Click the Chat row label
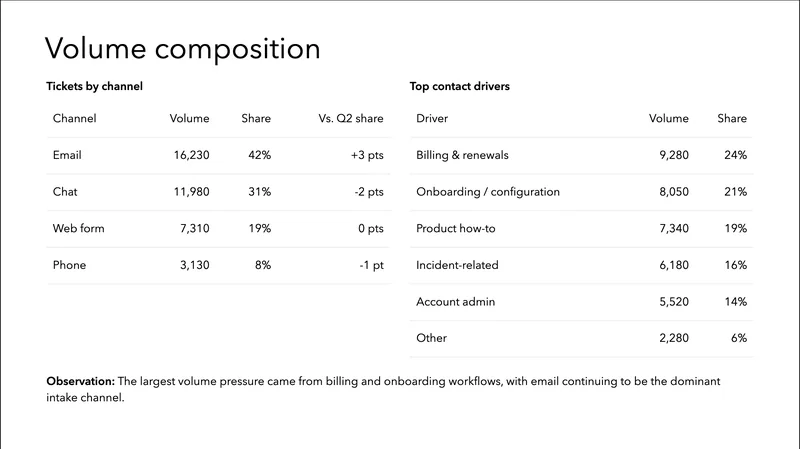Image resolution: width=800 pixels, height=449 pixels. pyautogui.click(x=65, y=192)
